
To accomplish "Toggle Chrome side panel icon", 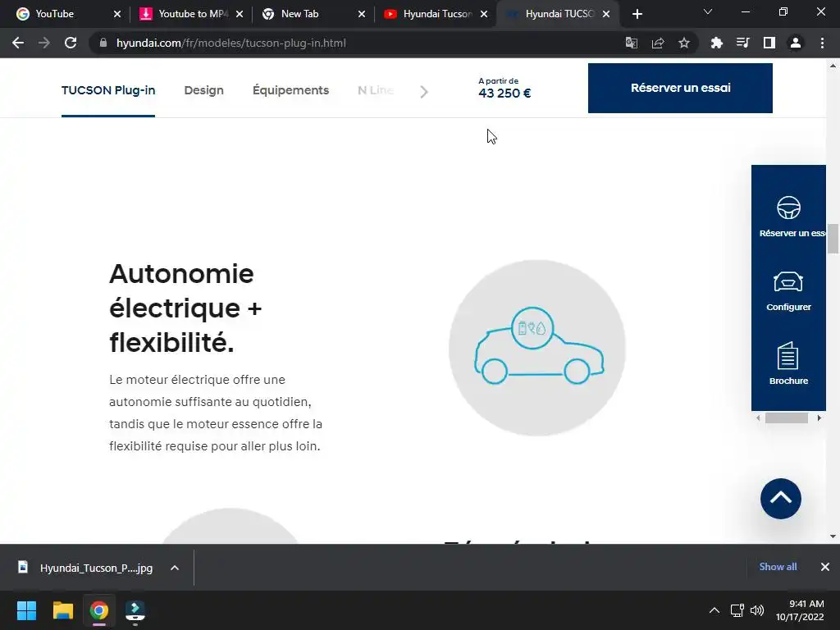I will click(x=769, y=43).
